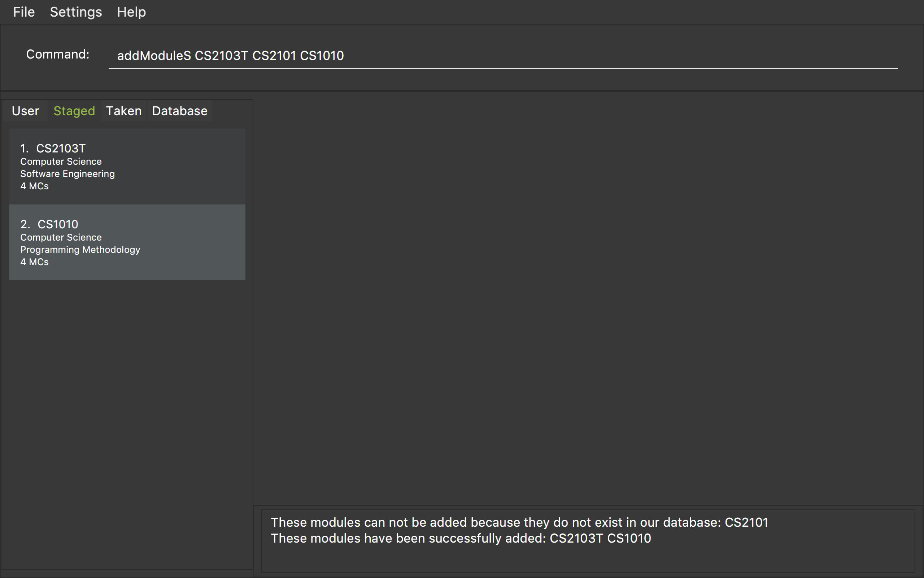924x578 pixels.
Task: Switch to the User tab
Action: click(25, 111)
